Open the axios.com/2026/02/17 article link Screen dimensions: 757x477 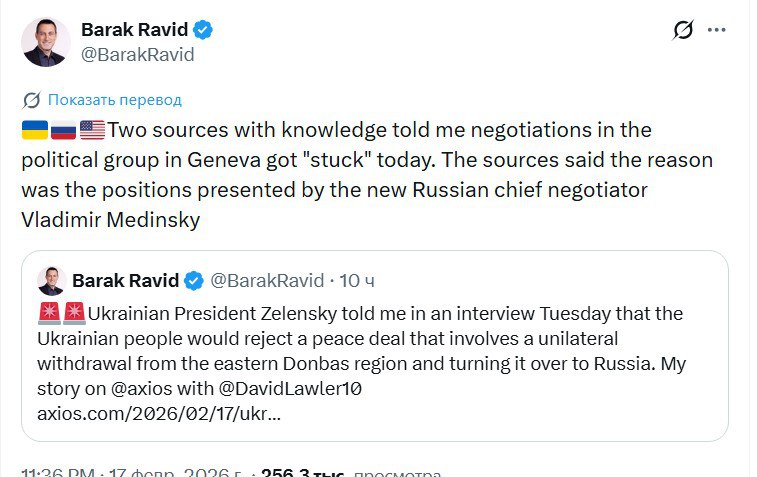158,413
